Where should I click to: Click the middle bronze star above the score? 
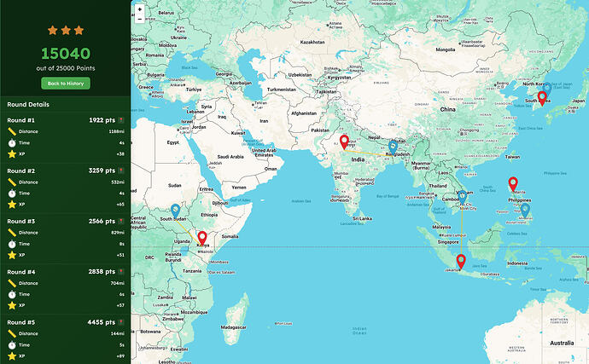[66, 30]
